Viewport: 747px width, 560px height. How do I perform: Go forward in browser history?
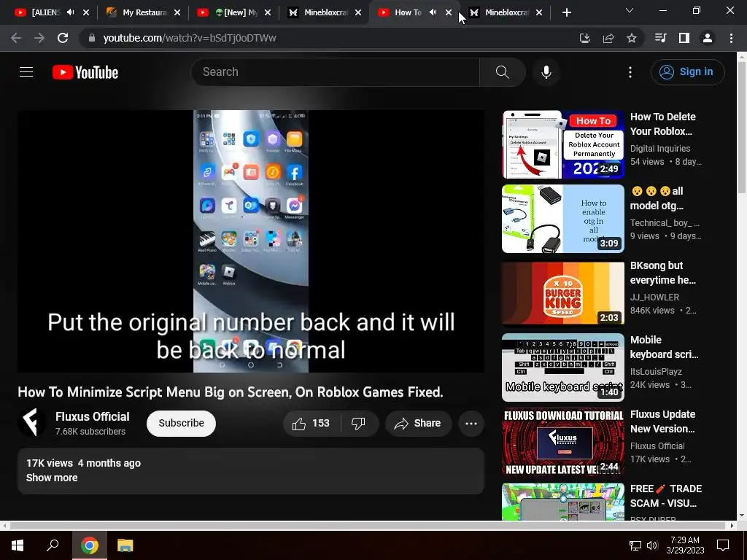39,38
